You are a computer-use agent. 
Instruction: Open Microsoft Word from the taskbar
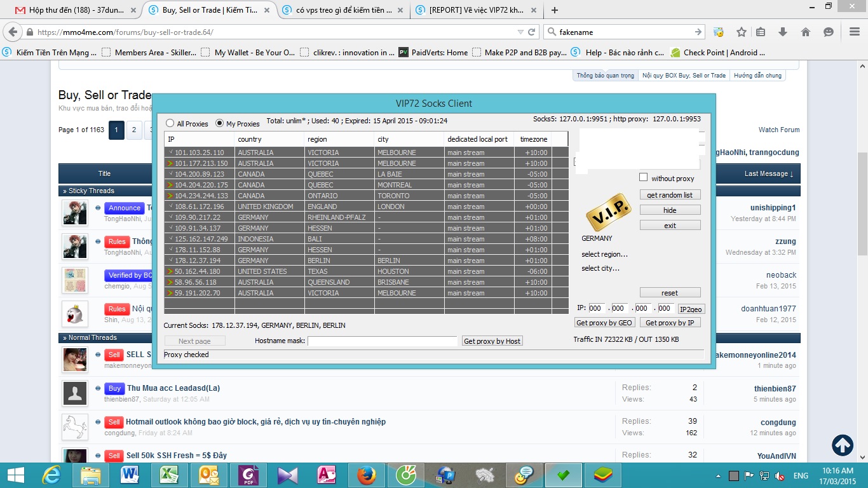129,475
